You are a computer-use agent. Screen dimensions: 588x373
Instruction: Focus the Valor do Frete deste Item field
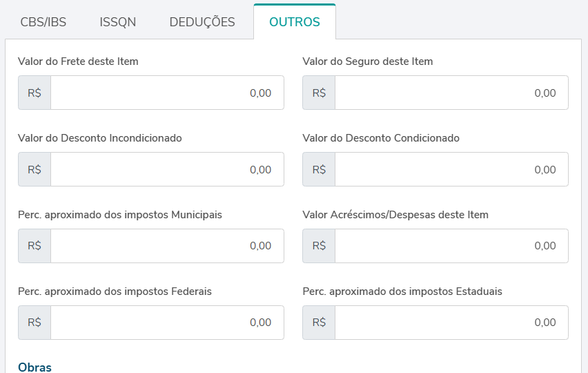point(167,93)
